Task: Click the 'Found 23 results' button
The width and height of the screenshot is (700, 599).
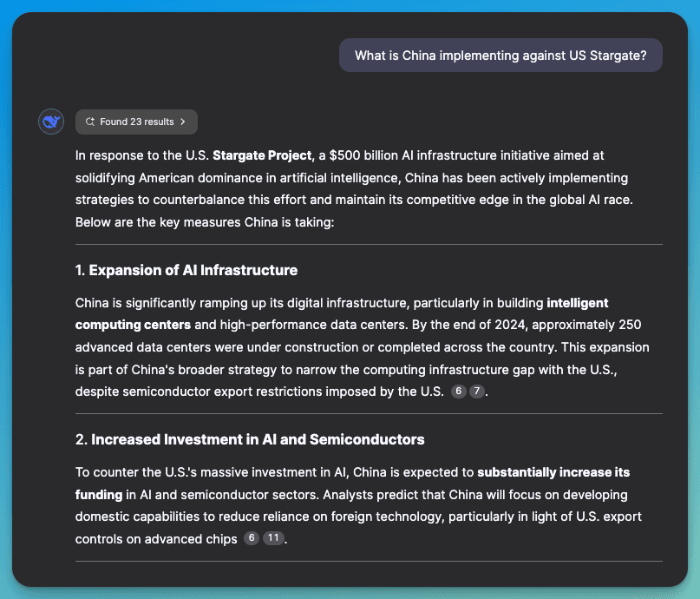Action: (136, 122)
